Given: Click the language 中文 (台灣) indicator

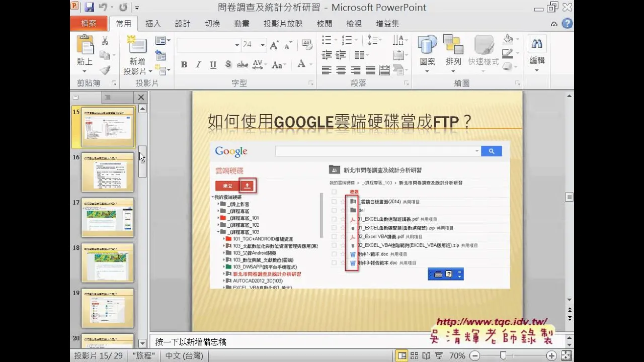Looking at the screenshot, I should point(184,355).
